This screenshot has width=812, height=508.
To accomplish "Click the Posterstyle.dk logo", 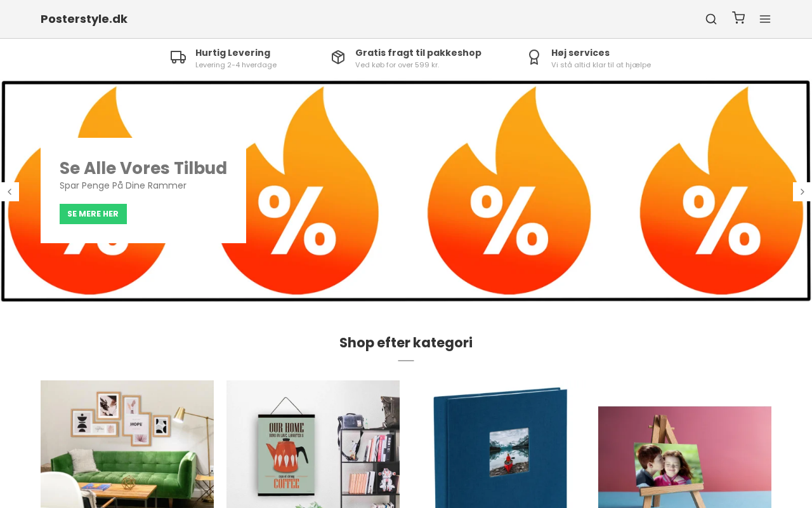I will coord(84,19).
